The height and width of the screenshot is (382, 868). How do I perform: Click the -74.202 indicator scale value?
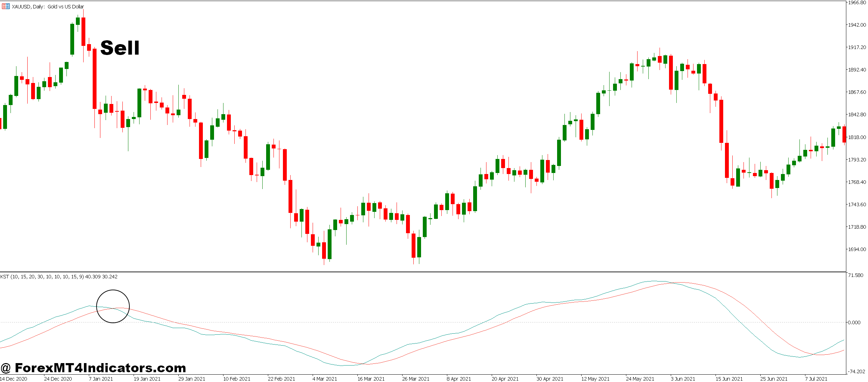(x=856, y=371)
